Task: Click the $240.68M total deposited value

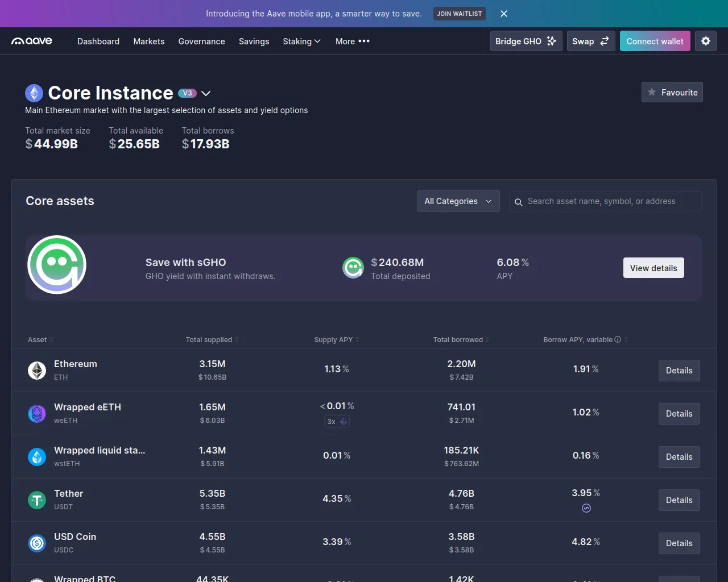Action: click(398, 262)
